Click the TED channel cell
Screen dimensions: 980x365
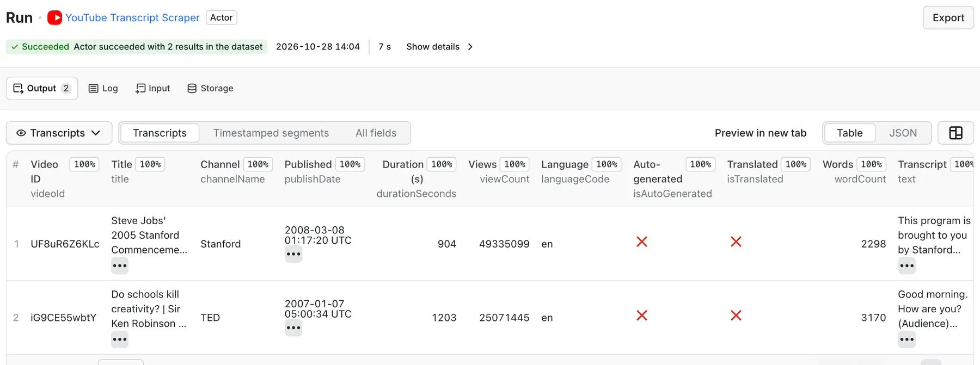tap(210, 318)
